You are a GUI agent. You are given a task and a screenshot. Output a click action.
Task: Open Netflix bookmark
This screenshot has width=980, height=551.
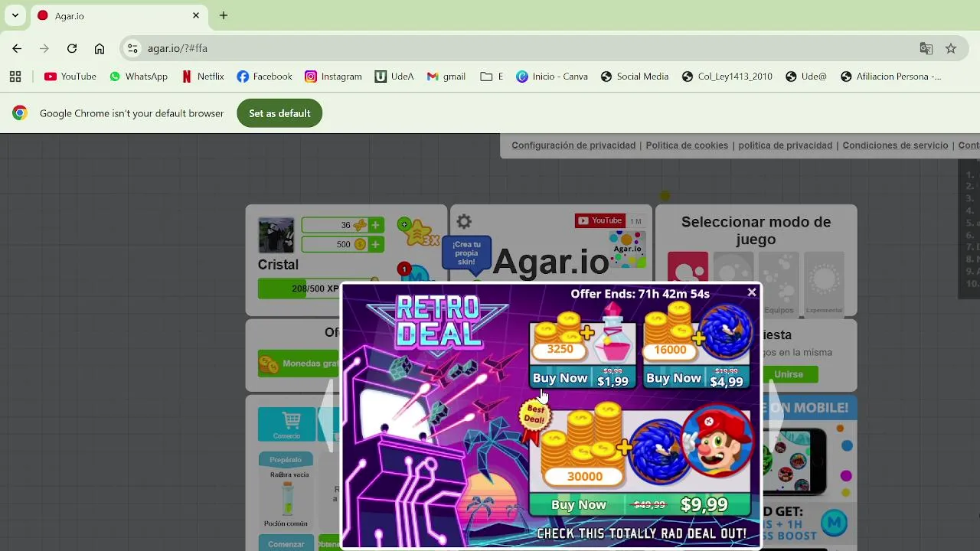click(203, 77)
